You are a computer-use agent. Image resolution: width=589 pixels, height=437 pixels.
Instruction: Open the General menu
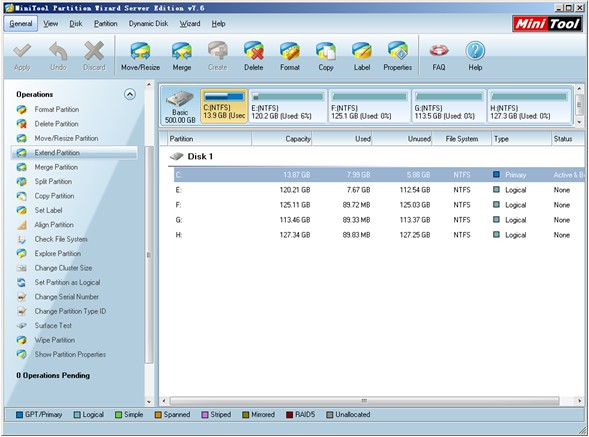(21, 24)
